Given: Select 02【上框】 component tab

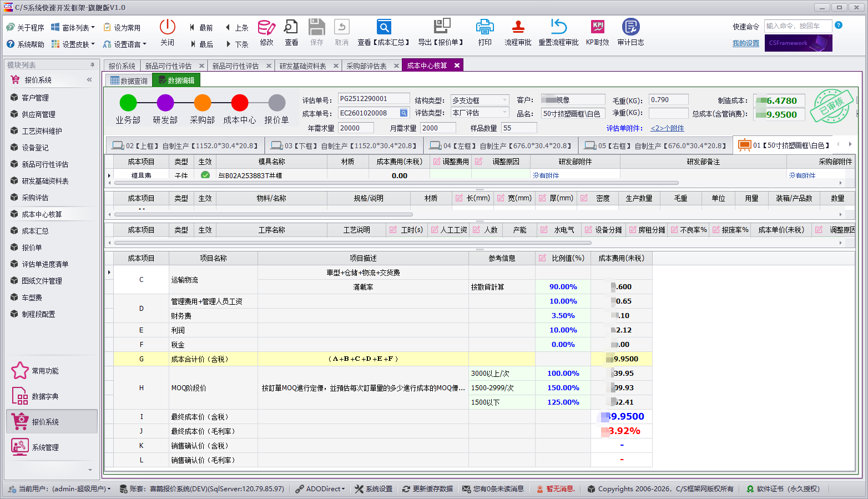Looking at the screenshot, I should click(185, 145).
